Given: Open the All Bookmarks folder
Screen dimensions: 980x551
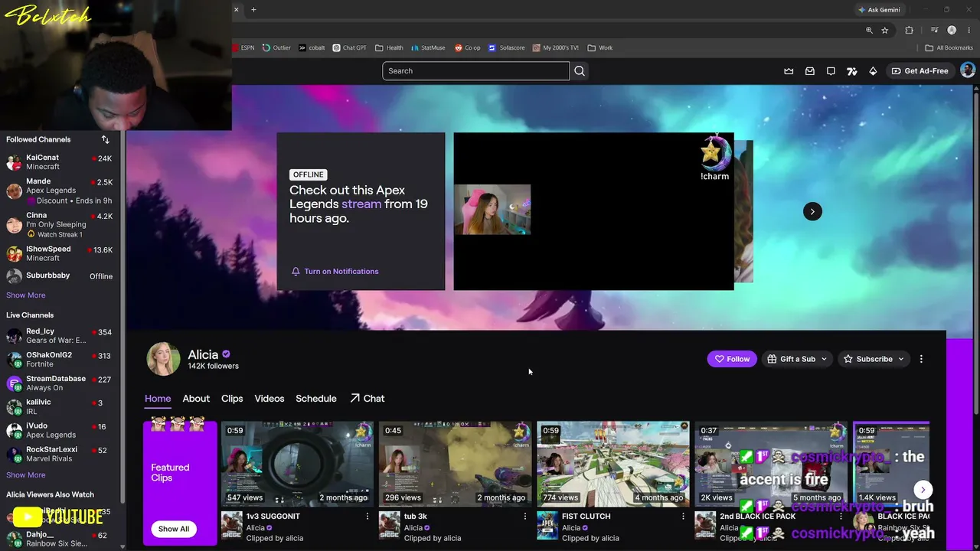Looking at the screenshot, I should click(949, 47).
